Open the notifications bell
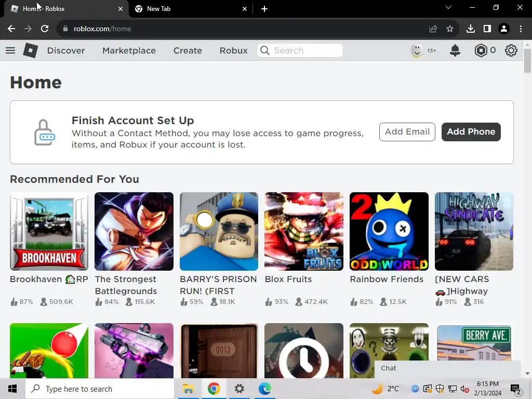The image size is (532, 399). pos(455,50)
